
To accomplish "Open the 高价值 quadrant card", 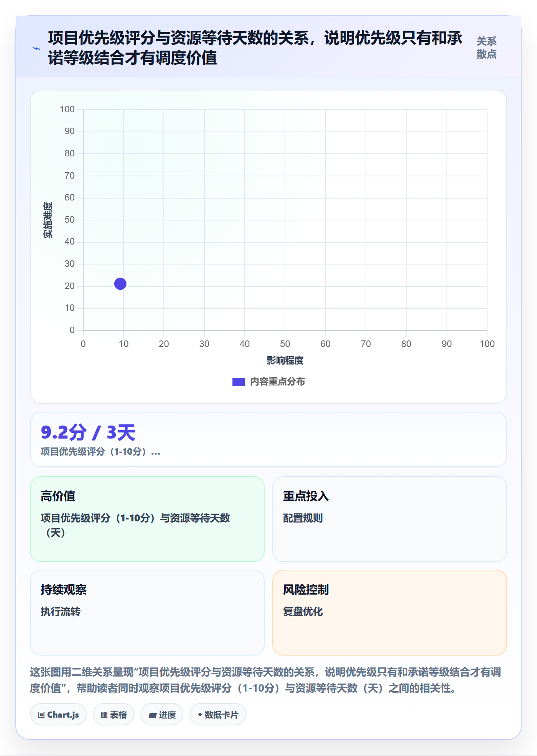I will pyautogui.click(x=147, y=519).
